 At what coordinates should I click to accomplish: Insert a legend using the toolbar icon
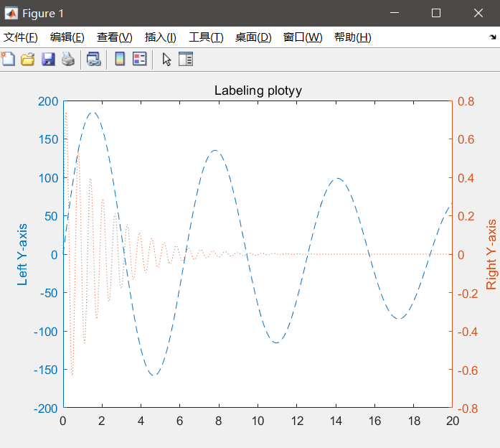point(139,60)
